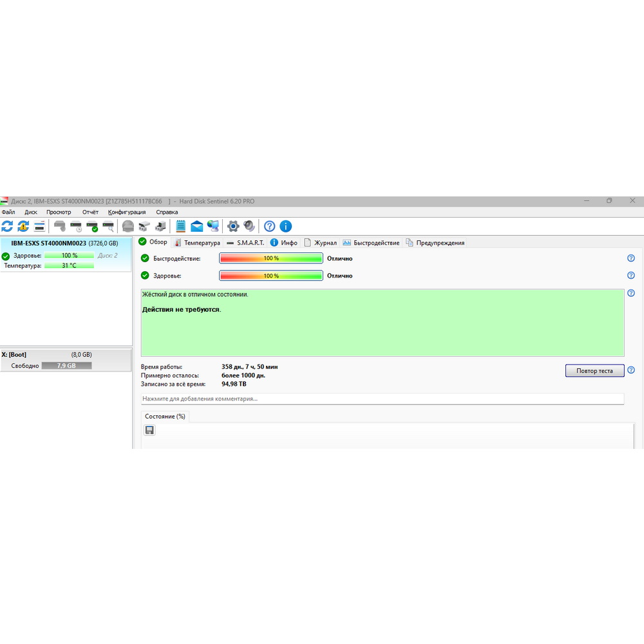This screenshot has width=644, height=644.
Task: Click the (8,0 GB) partition size text
Action: click(82, 354)
